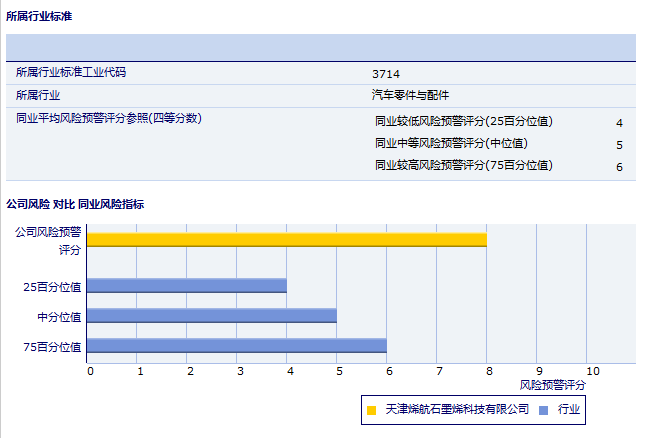Click x-axis tick label 0
Viewport: 648px width, 438px height.
[x=90, y=371]
